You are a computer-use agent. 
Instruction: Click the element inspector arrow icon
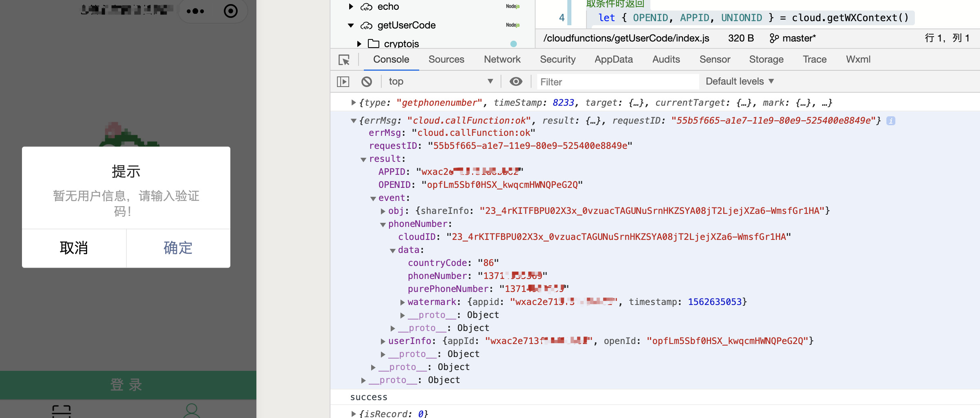344,60
